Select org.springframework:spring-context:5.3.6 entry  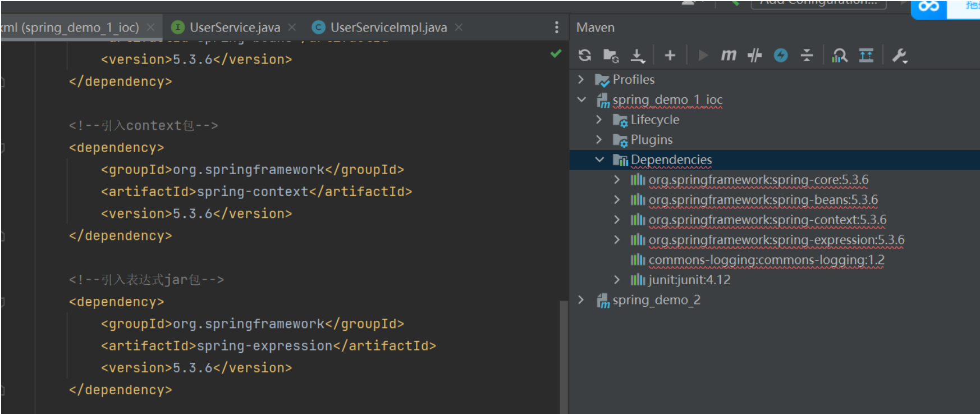pos(767,220)
